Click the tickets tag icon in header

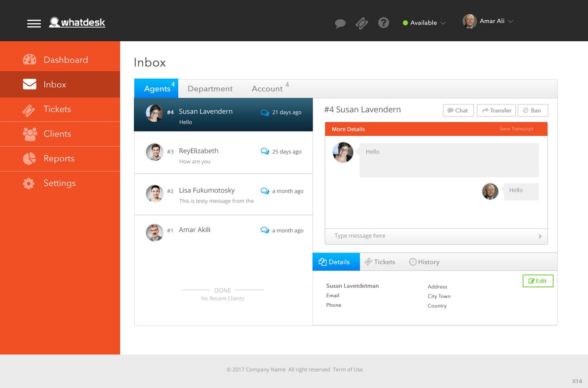click(362, 23)
